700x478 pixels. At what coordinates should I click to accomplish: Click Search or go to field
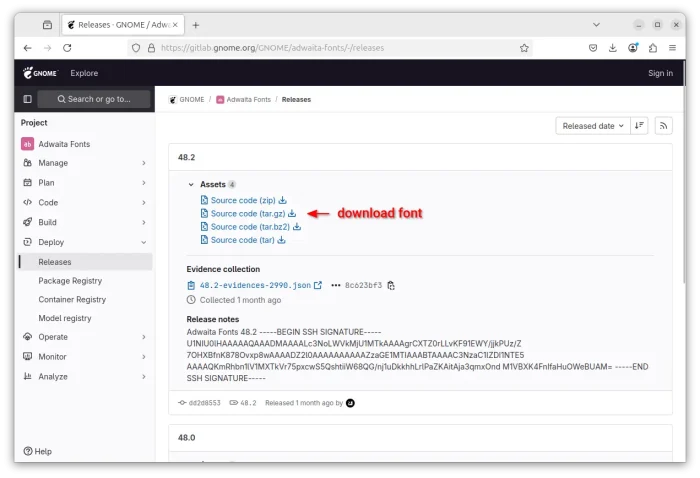(94, 99)
